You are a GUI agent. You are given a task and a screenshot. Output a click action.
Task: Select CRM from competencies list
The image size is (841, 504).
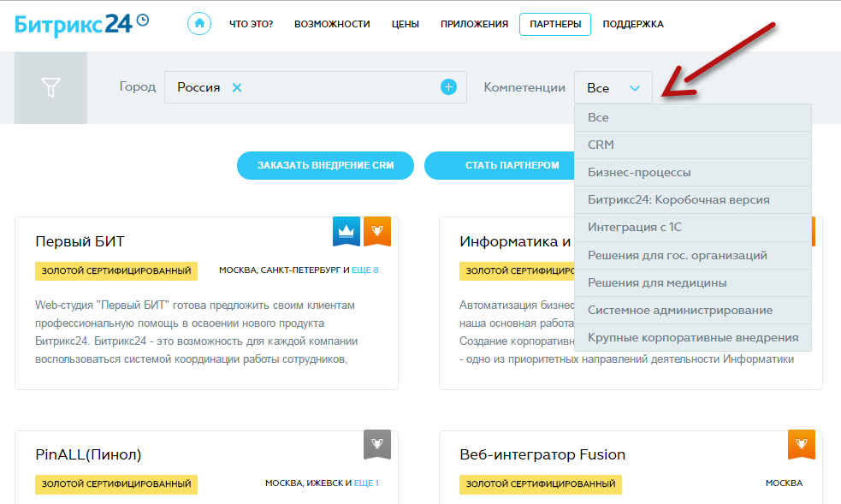pos(601,145)
